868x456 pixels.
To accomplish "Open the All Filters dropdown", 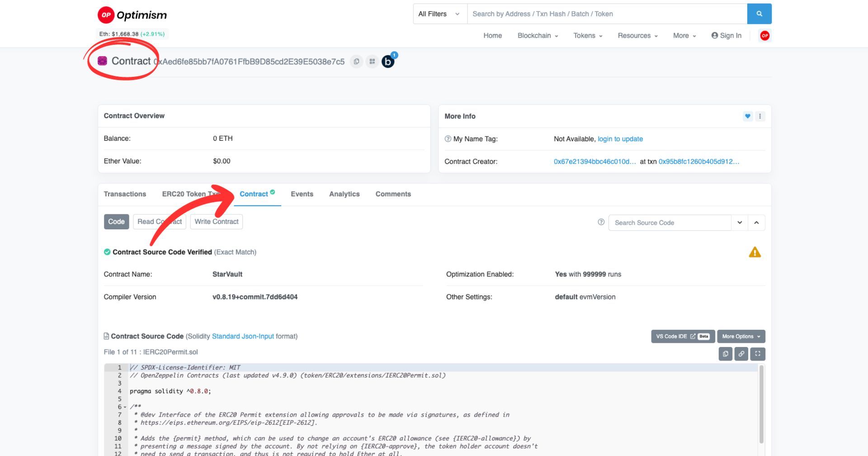I will coord(440,14).
